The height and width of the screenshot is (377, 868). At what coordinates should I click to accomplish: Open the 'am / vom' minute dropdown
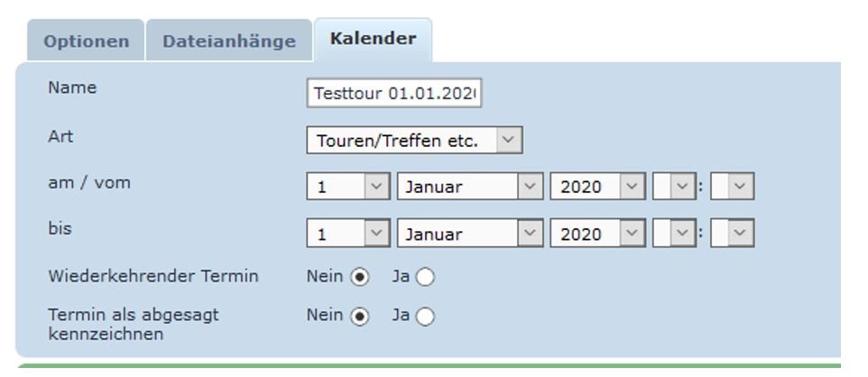pyautogui.click(x=732, y=188)
